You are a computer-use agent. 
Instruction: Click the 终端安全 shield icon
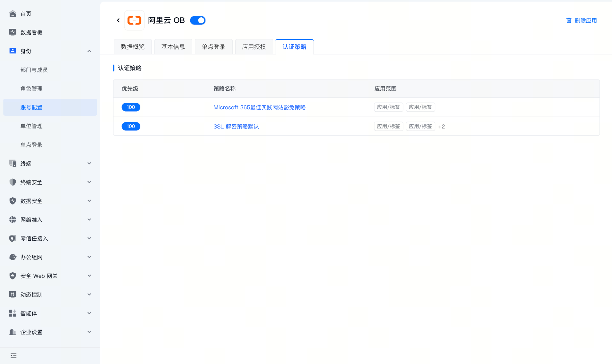point(12,182)
